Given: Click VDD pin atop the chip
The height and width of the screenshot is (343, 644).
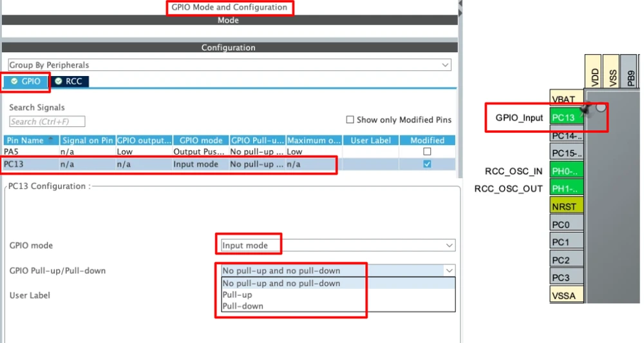Looking at the screenshot, I should tap(594, 72).
